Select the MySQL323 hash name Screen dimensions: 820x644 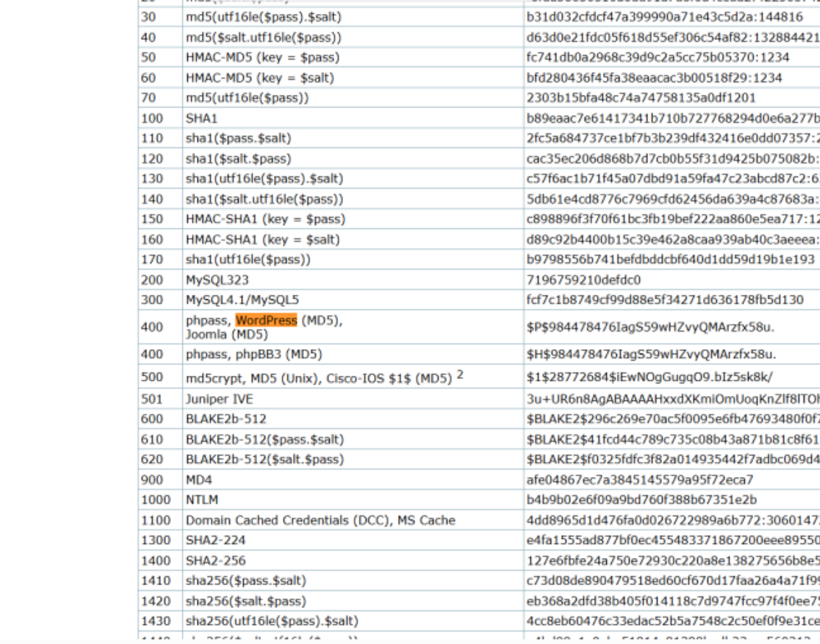pyautogui.click(x=217, y=280)
